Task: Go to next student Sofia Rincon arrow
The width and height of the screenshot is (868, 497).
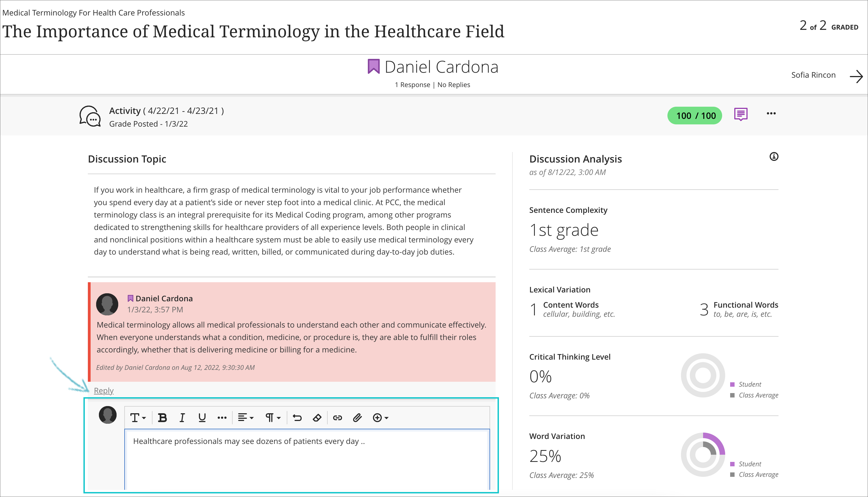Action: pos(856,77)
